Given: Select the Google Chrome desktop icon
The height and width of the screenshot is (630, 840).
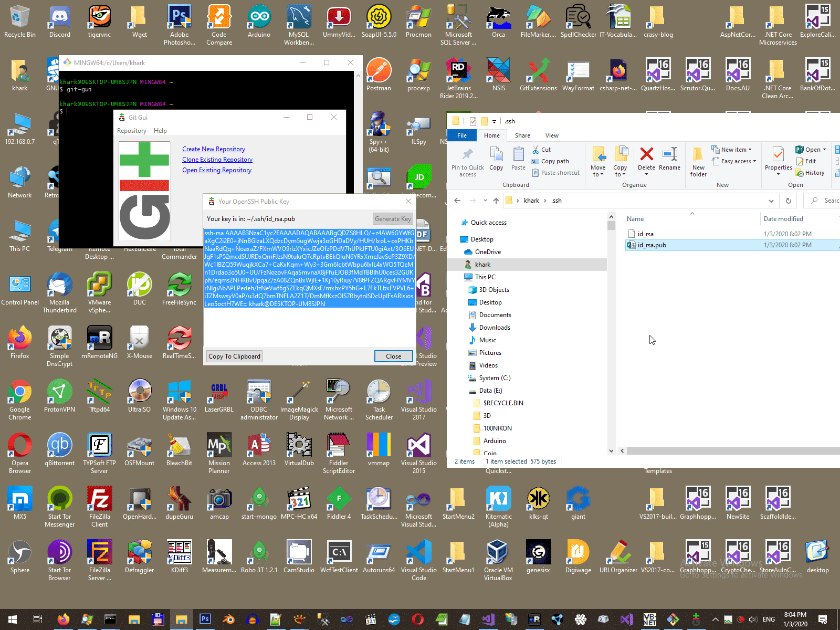Looking at the screenshot, I should [19, 400].
